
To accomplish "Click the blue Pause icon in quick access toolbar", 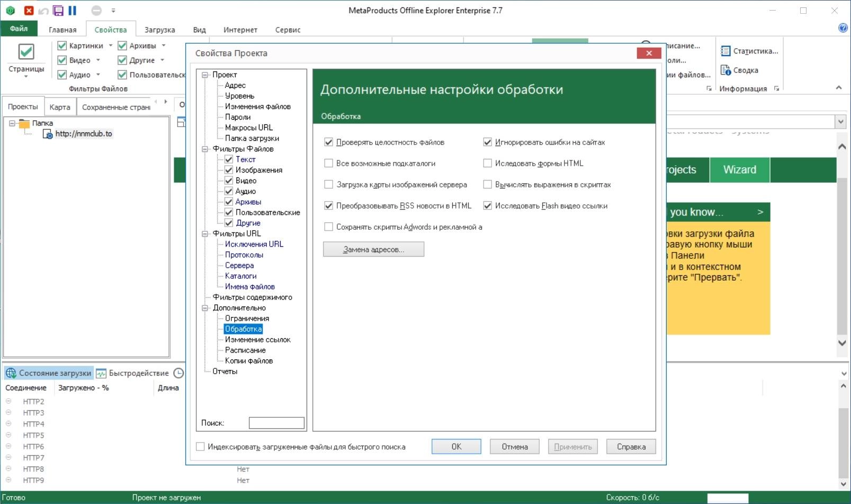I will coord(73,11).
